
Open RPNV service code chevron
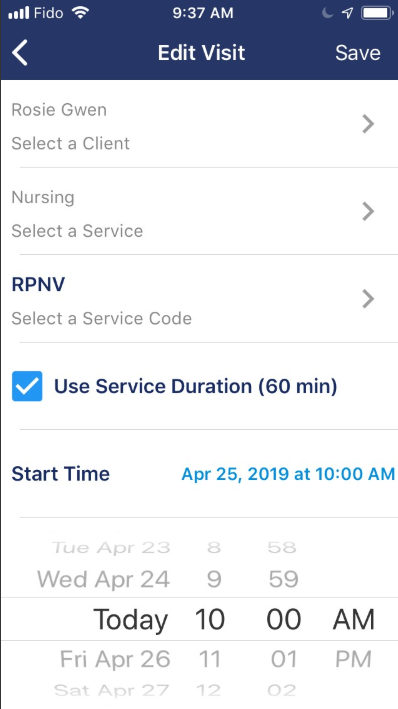click(369, 299)
